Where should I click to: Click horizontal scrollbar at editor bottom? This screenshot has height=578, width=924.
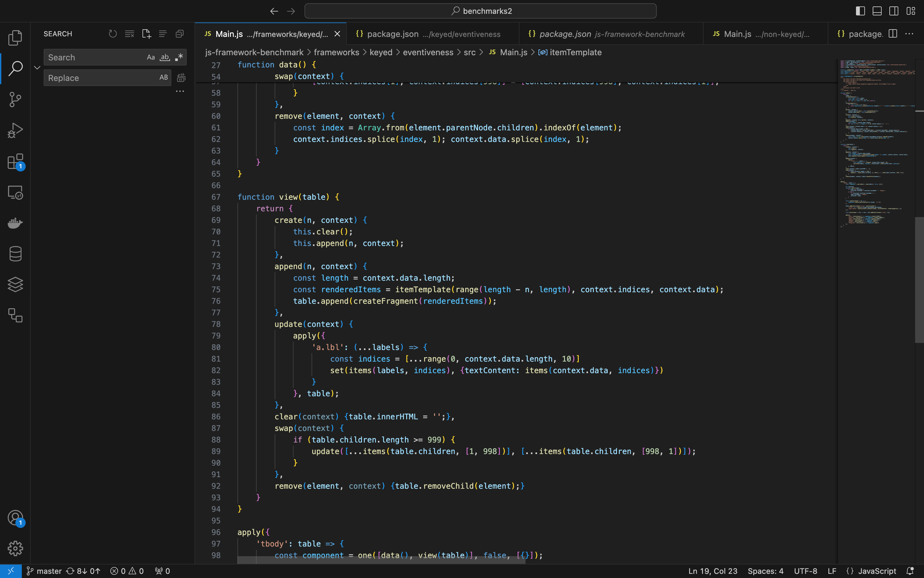tap(381, 560)
